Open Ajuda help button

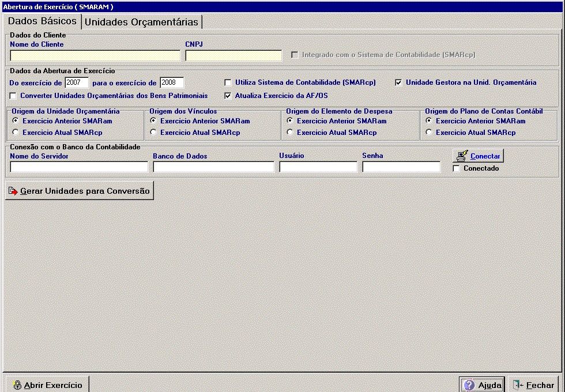tap(482, 385)
